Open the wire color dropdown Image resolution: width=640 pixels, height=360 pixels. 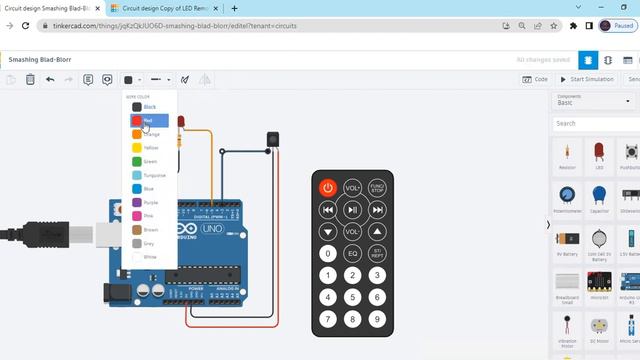pos(132,80)
